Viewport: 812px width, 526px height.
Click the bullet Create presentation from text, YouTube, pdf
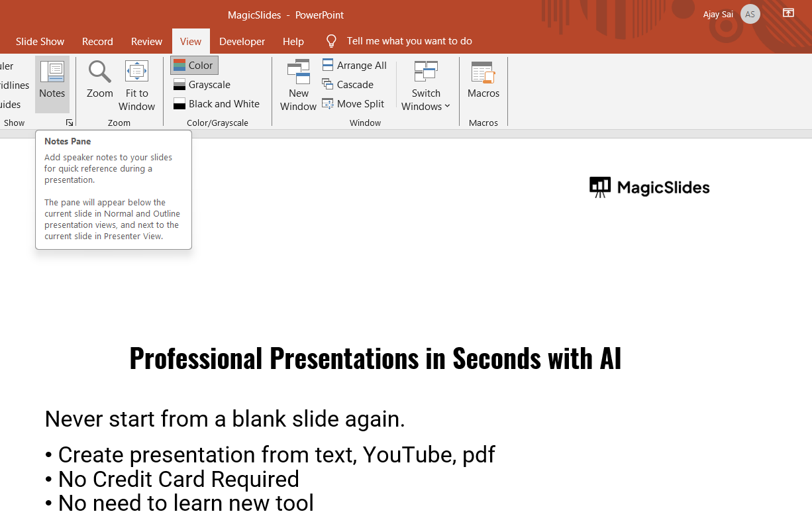click(270, 455)
